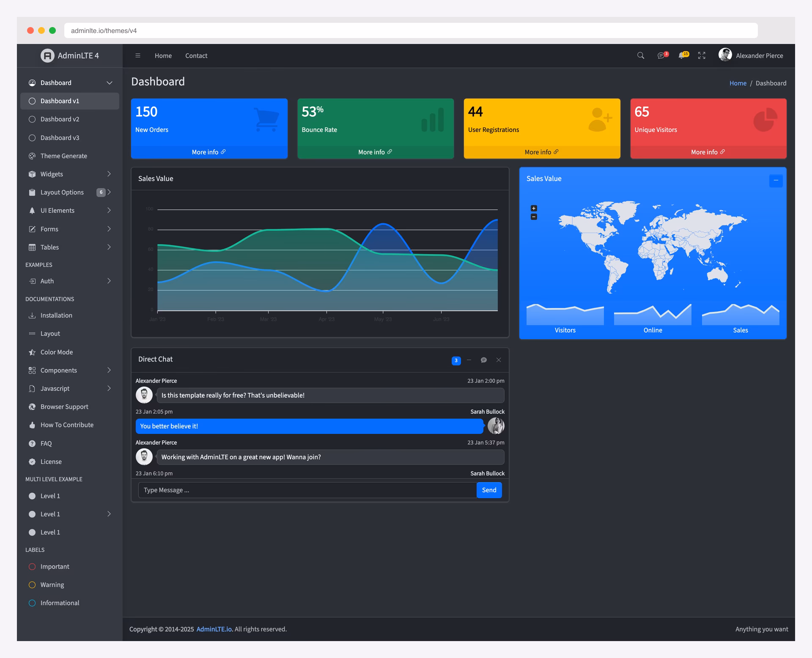Click the browser address bar
The image size is (812, 658).
click(x=411, y=30)
